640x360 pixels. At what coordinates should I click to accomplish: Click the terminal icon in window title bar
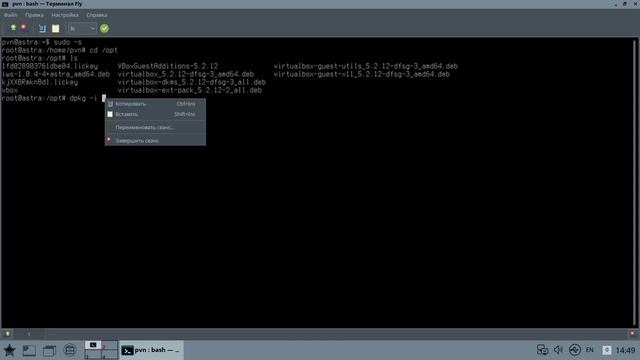click(5, 4)
